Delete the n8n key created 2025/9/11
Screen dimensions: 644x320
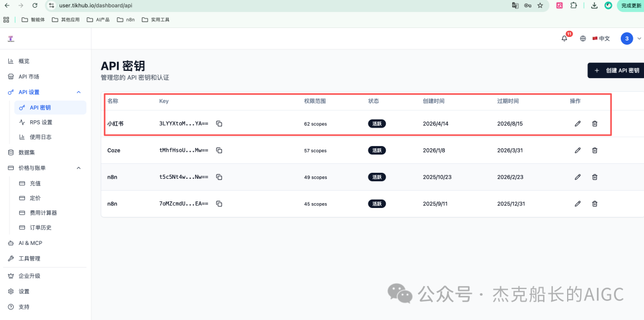click(x=595, y=203)
